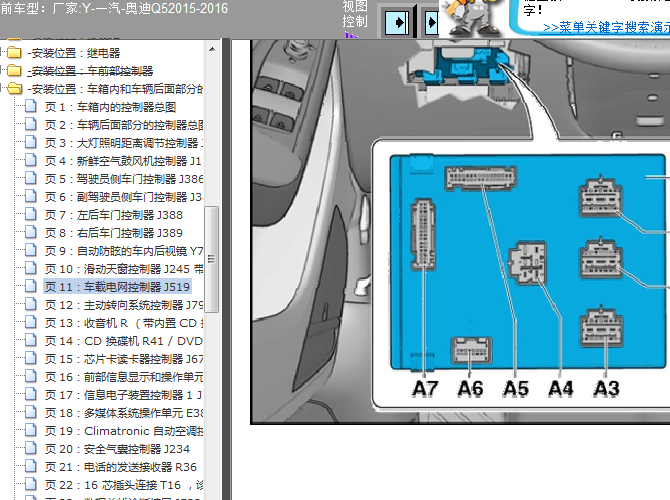This screenshot has width=670, height=500.
Task: Click page icon for 页 13 收音机 R
Action: pos(31,322)
